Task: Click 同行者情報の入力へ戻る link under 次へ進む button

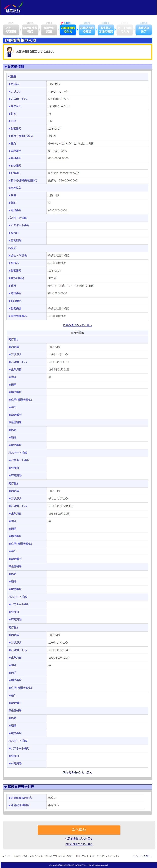Action: 79,844
